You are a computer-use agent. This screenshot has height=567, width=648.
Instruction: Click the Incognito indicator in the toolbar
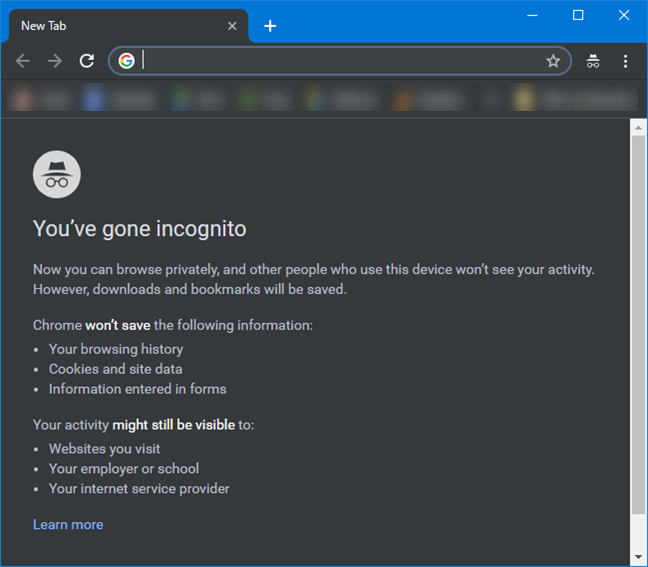pos(593,61)
